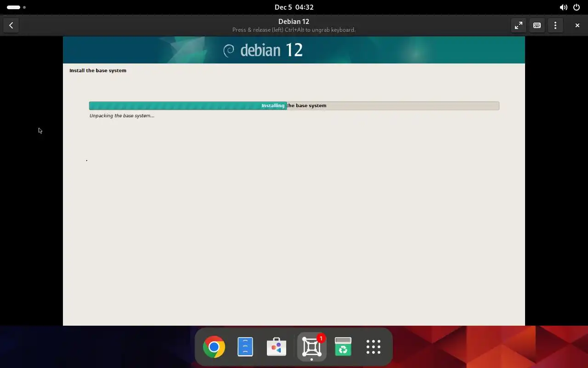Click the Install the base system heading

98,70
